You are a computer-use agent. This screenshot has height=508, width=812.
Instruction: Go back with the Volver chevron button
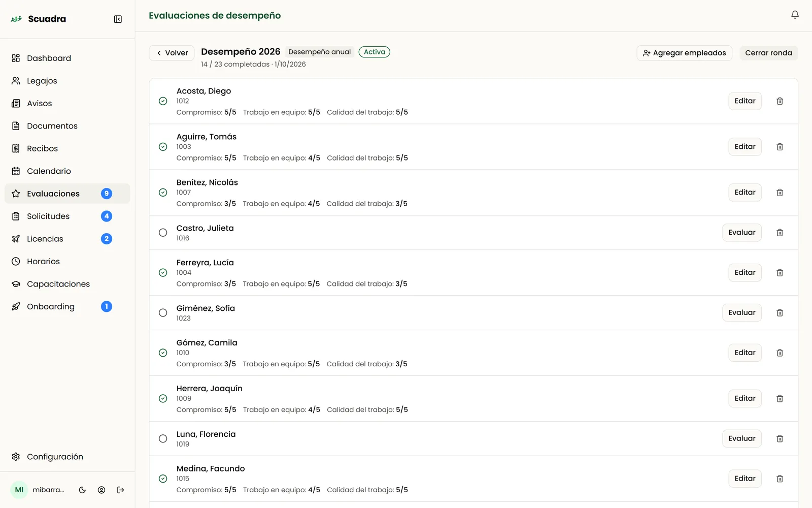172,53
